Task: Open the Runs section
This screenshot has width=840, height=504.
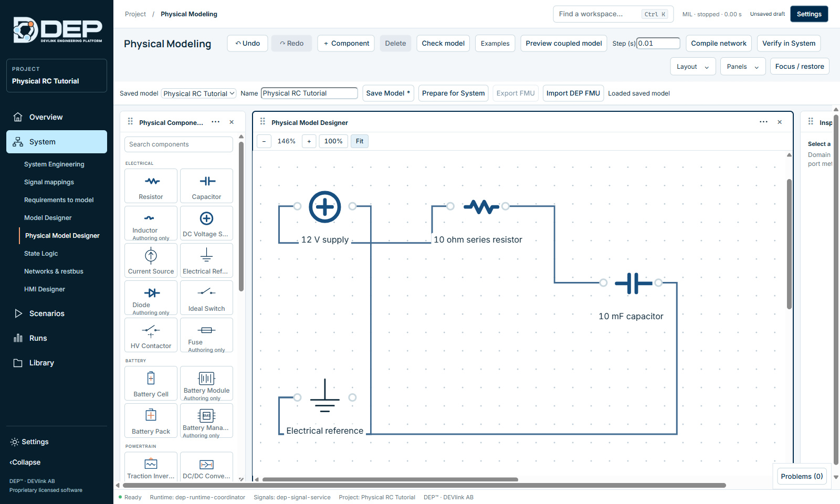Action: (x=57, y=338)
